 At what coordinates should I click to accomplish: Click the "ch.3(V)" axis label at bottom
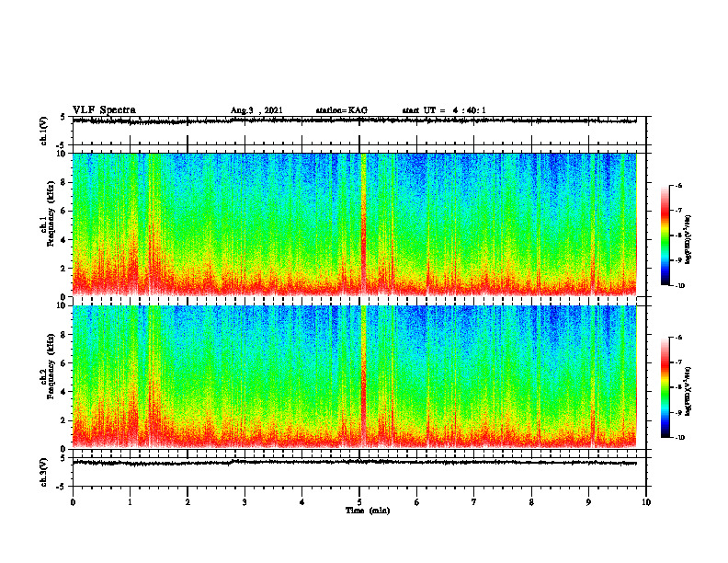tap(44, 473)
